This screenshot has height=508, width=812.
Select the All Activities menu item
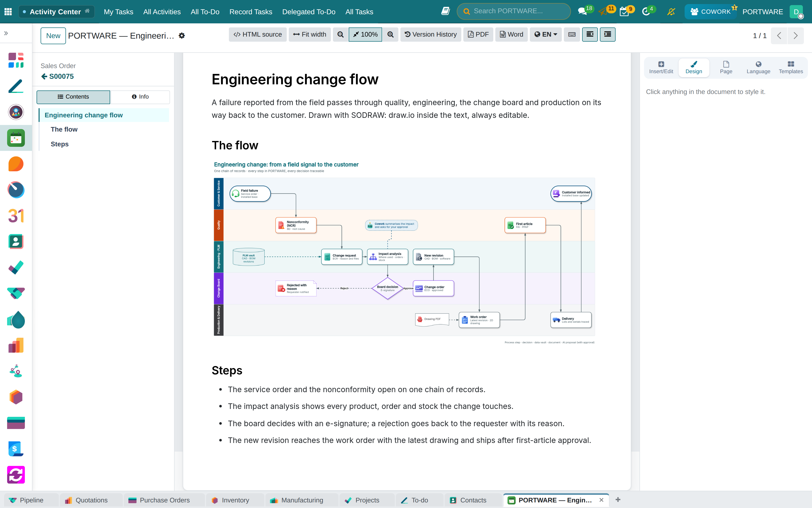point(162,12)
